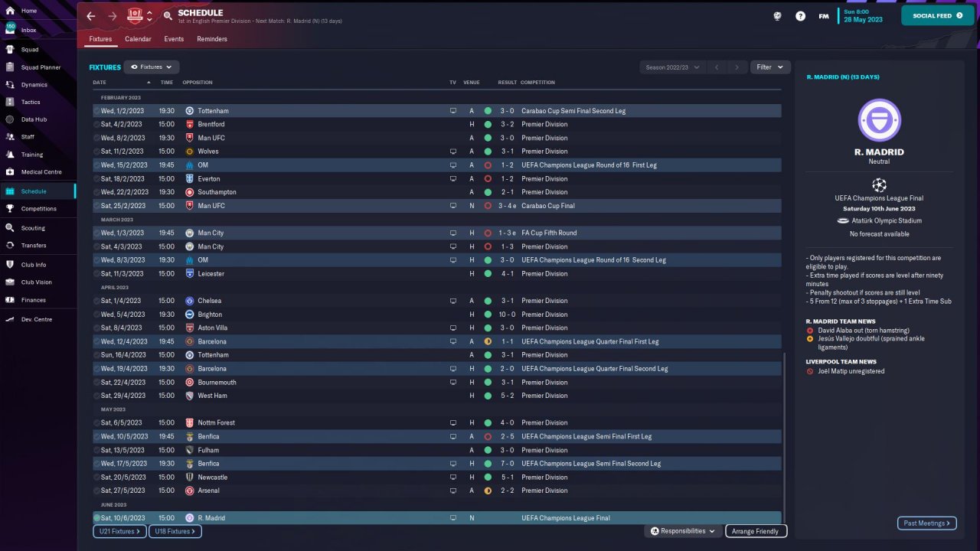Viewport: 980px width, 551px height.
Task: Open the Schedule item in the sidebar
Action: click(x=38, y=191)
